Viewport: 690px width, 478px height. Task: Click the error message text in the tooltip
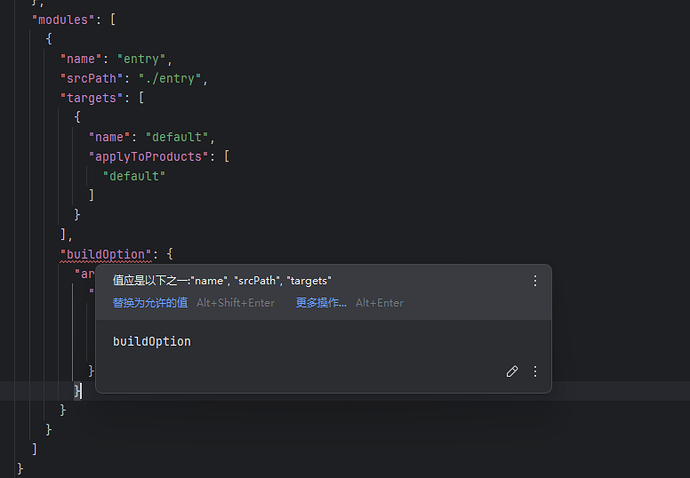pyautogui.click(x=222, y=281)
